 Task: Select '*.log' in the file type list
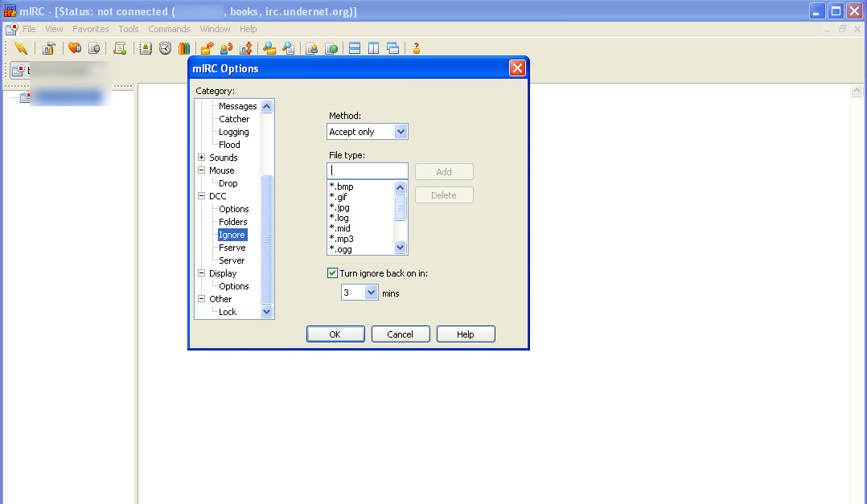tap(339, 218)
